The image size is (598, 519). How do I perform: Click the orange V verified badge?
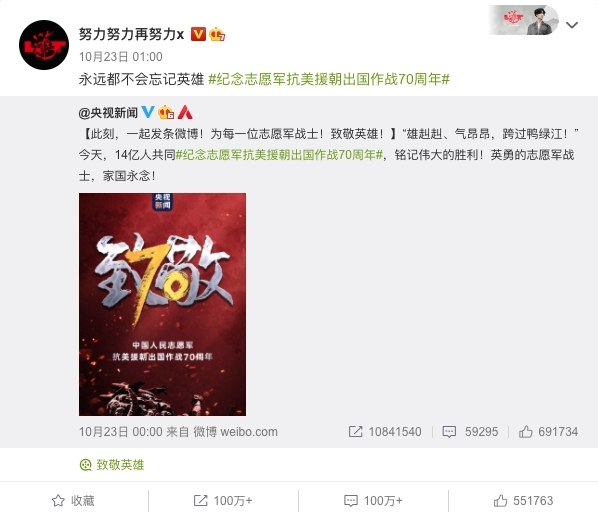point(198,34)
